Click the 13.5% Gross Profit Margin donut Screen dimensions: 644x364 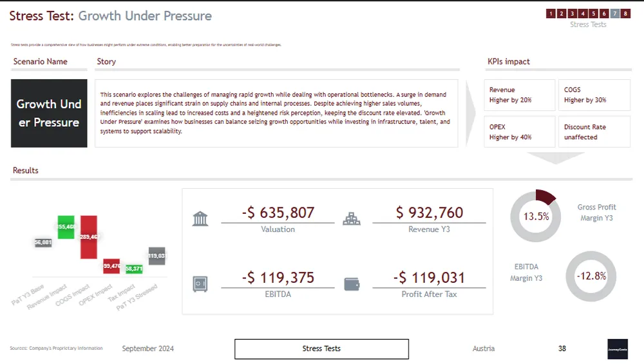tap(536, 216)
